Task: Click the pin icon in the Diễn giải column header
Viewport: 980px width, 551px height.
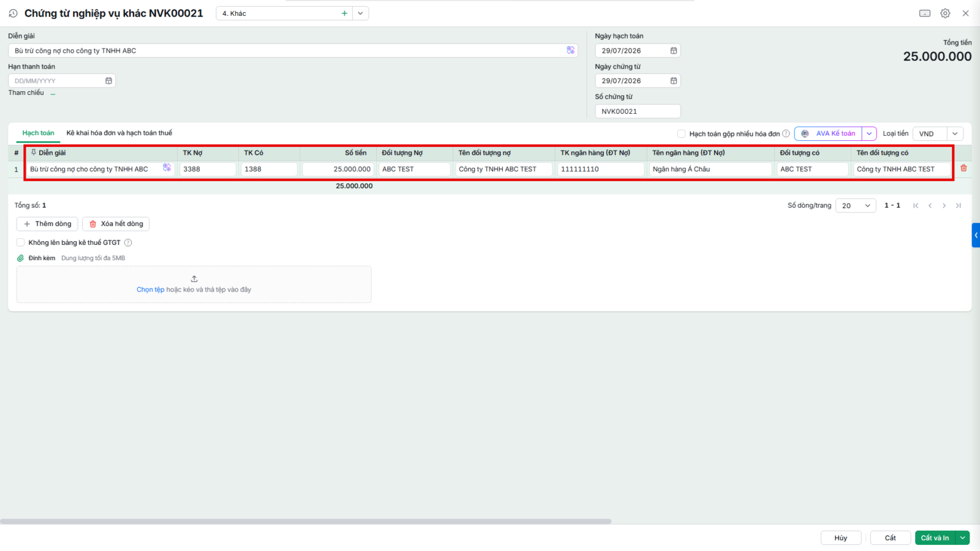Action: click(x=34, y=152)
